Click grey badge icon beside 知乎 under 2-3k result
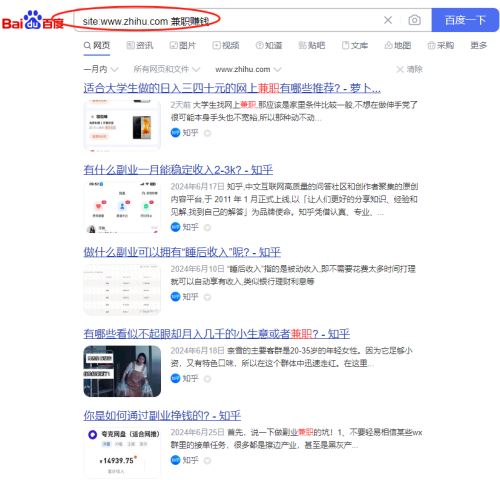500x480 pixels. [x=207, y=228]
